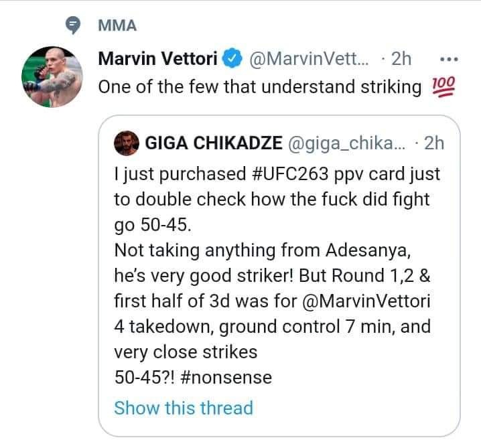
Task: Open the #nonsense hashtag
Action: 226,377
